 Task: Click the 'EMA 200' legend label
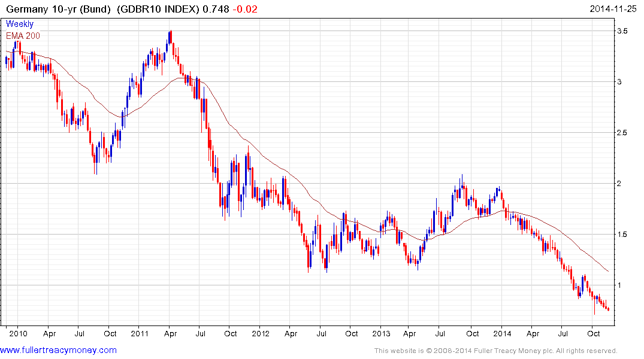click(x=23, y=36)
